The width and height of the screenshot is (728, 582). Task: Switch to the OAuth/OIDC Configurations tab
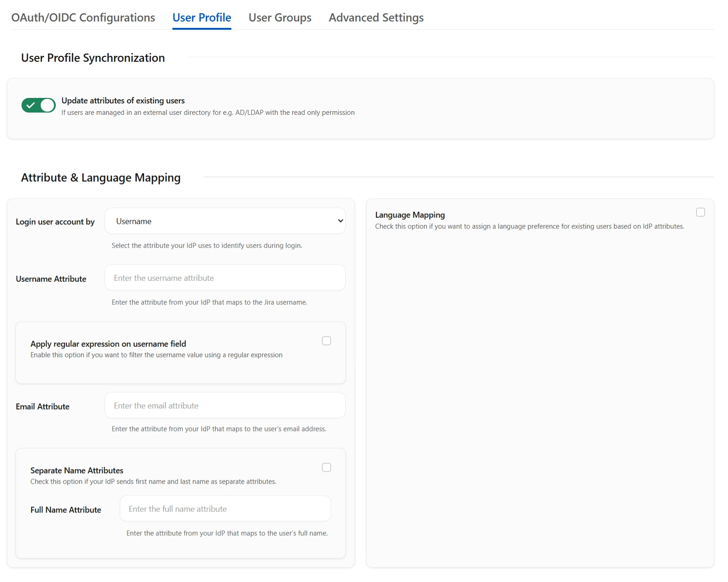[x=83, y=17]
